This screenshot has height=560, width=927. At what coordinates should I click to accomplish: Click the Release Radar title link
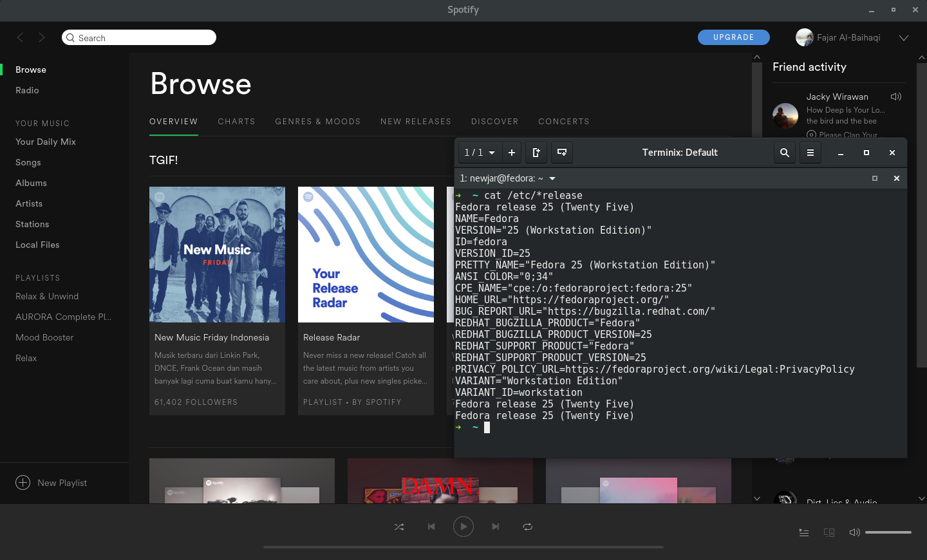(x=332, y=337)
